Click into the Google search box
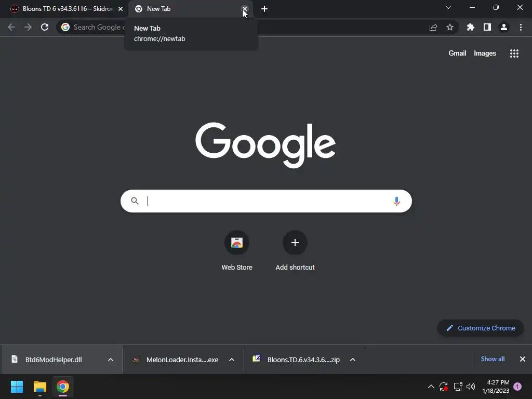This screenshot has height=399, width=532. click(266, 201)
